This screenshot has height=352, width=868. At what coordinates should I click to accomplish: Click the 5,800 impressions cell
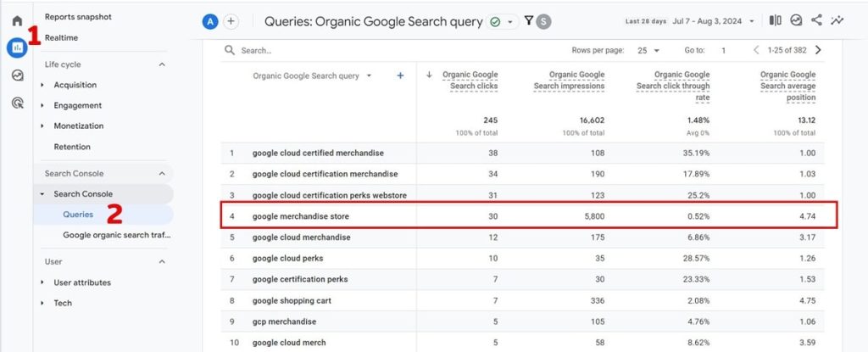594,216
